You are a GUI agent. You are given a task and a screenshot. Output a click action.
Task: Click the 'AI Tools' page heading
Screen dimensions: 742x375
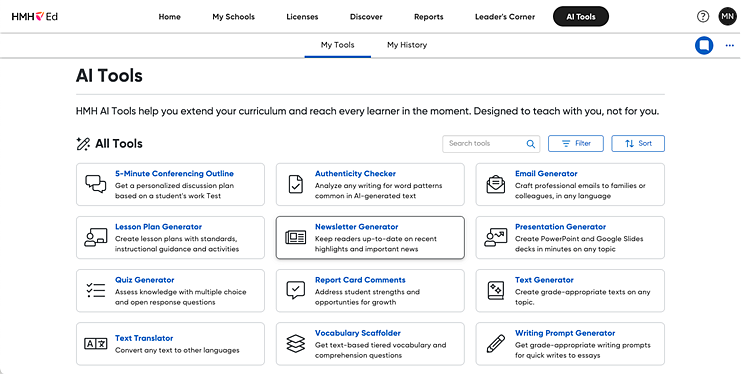pyautogui.click(x=109, y=76)
